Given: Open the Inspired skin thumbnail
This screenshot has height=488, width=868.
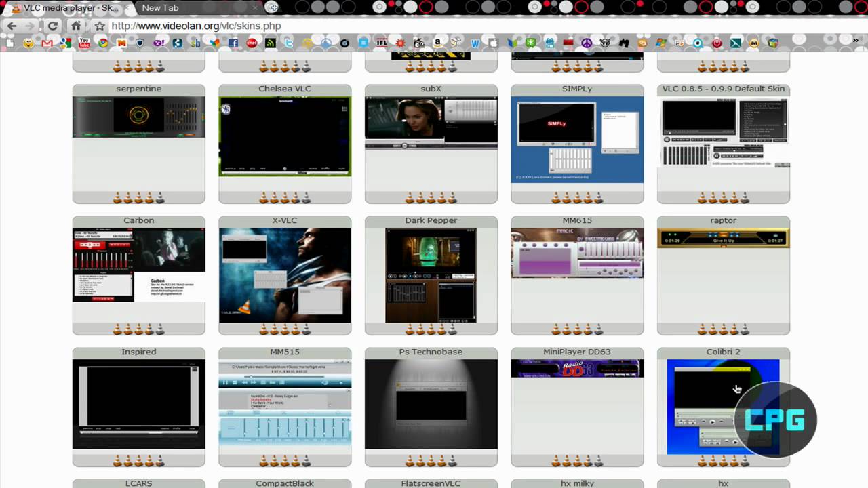Looking at the screenshot, I should [x=139, y=404].
